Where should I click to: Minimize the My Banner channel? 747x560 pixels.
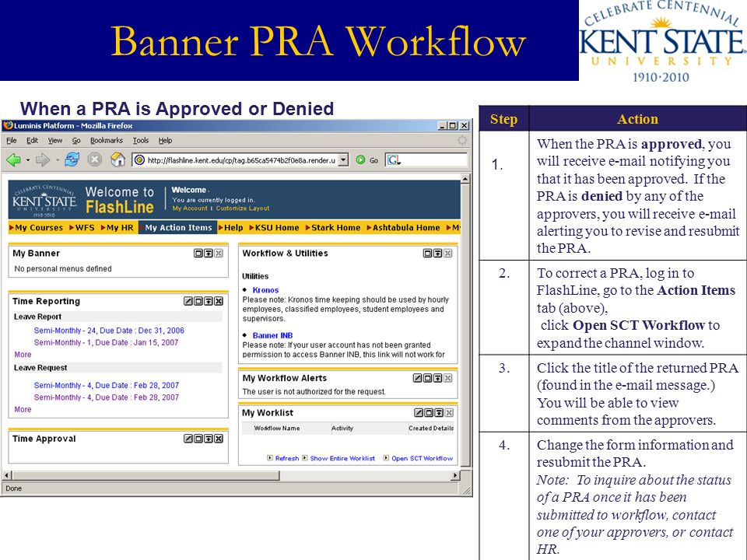[x=209, y=254]
